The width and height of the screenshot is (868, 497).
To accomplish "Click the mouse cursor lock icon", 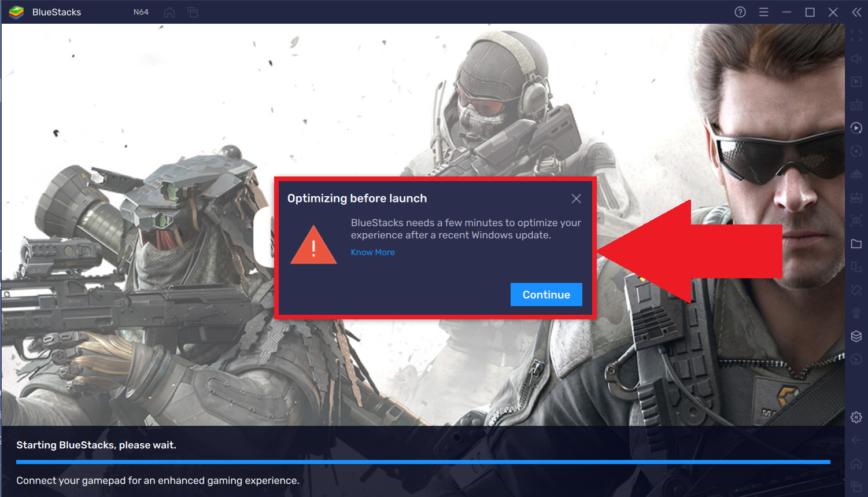I will click(856, 82).
